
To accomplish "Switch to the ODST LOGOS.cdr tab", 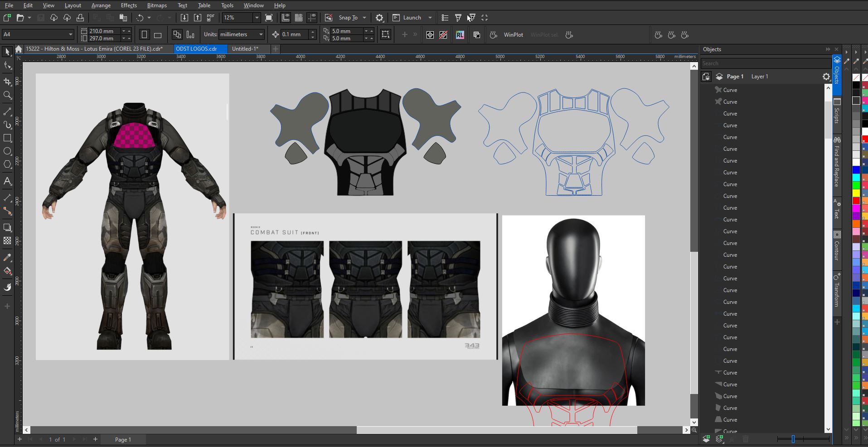I will [200, 49].
